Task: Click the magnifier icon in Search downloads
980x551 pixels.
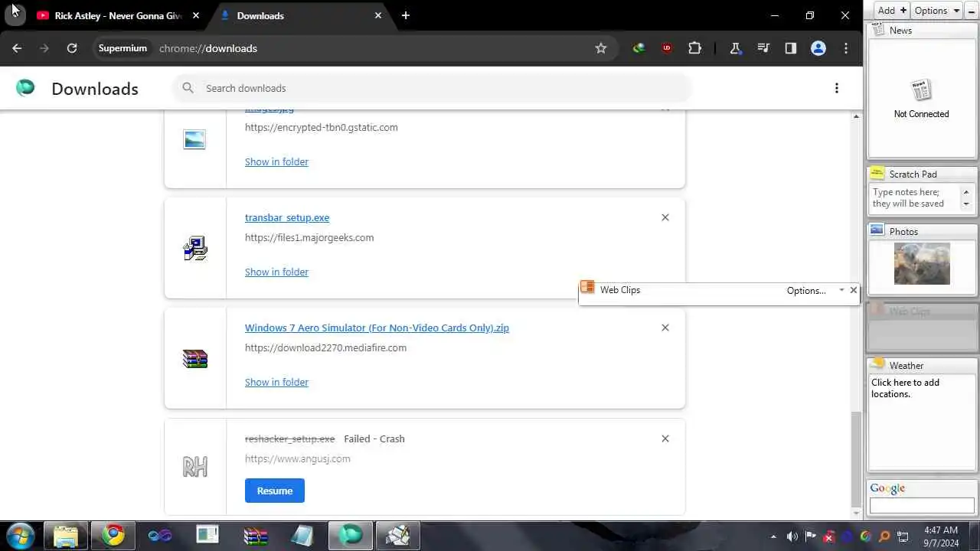Action: 188,88
